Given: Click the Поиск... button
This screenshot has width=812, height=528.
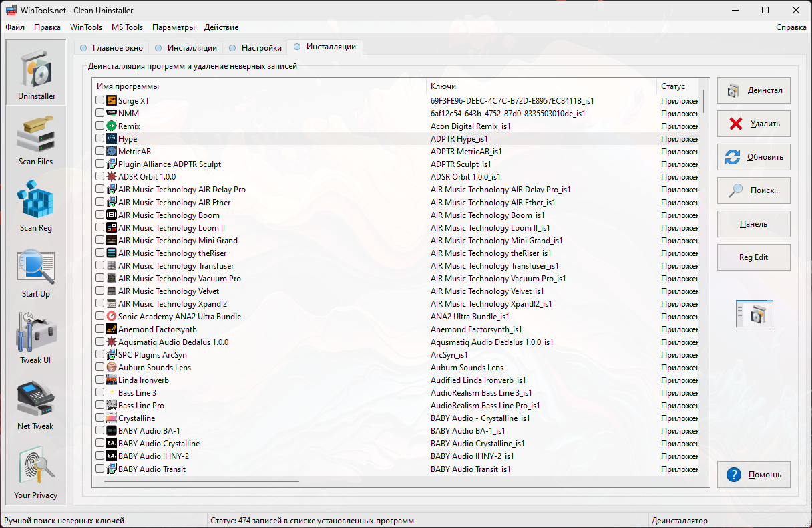Looking at the screenshot, I should tap(754, 190).
